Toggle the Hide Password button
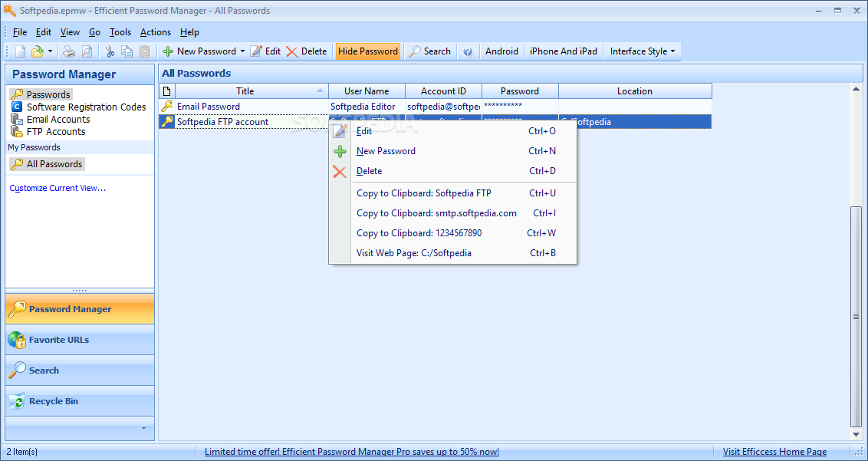This screenshot has width=868, height=461. click(368, 51)
